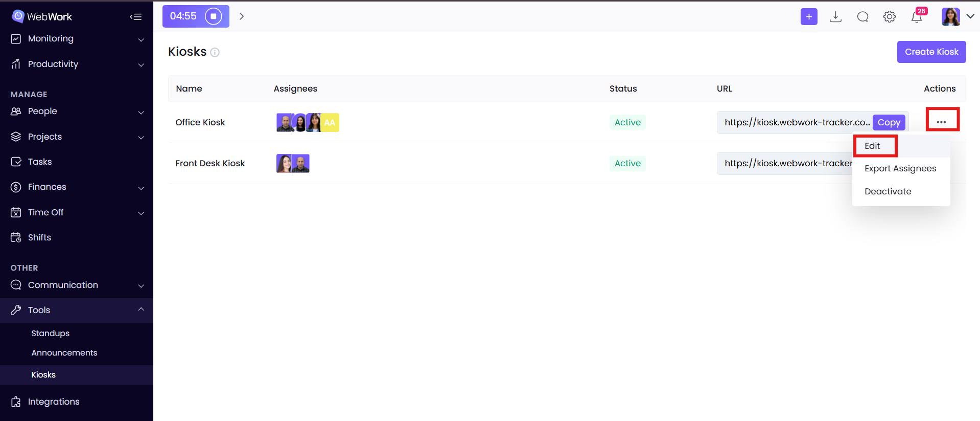Image resolution: width=980 pixels, height=421 pixels.
Task: Click the download icon in top bar
Action: 835,17
